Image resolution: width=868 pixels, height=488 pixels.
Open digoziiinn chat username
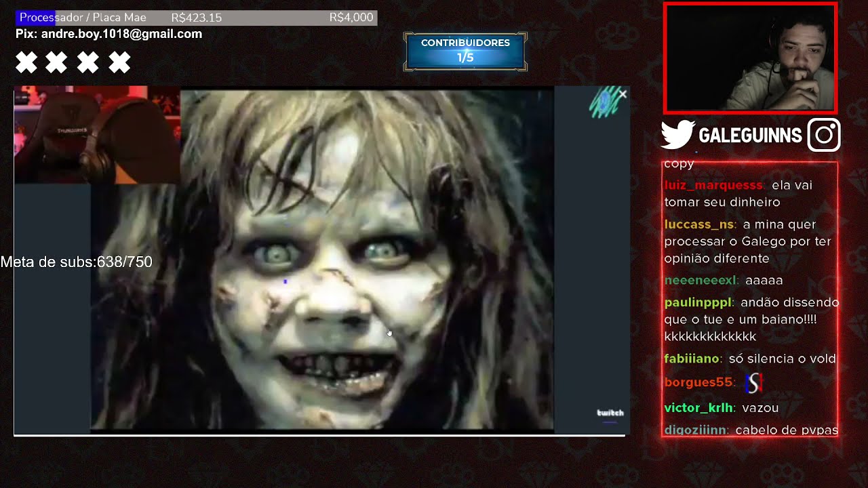coord(696,430)
